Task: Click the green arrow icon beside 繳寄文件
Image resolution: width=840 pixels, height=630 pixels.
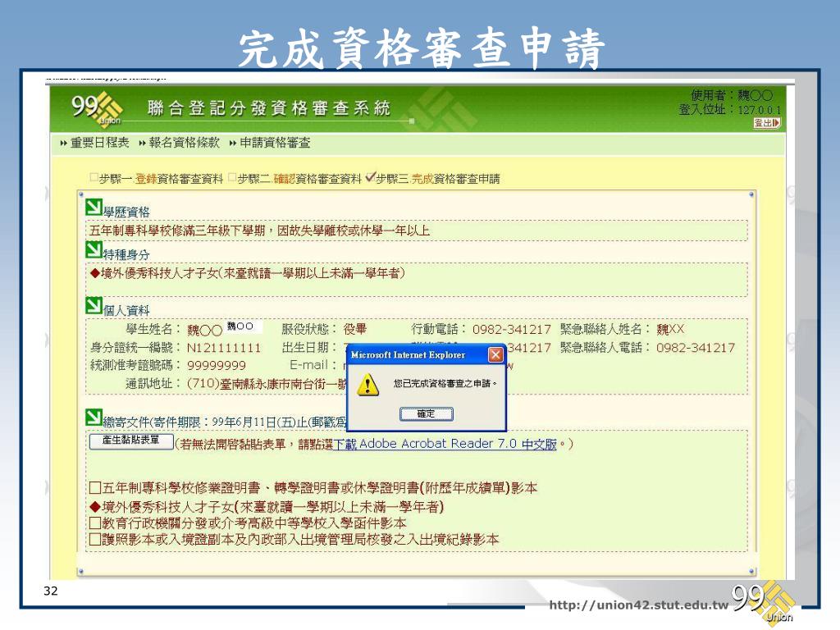Action: (x=94, y=418)
